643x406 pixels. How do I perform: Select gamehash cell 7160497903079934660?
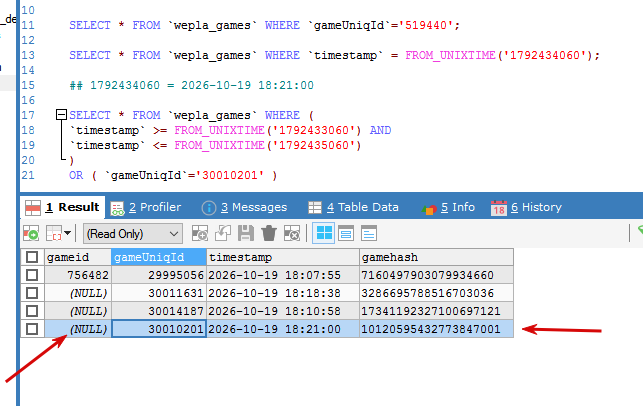[x=436, y=275]
